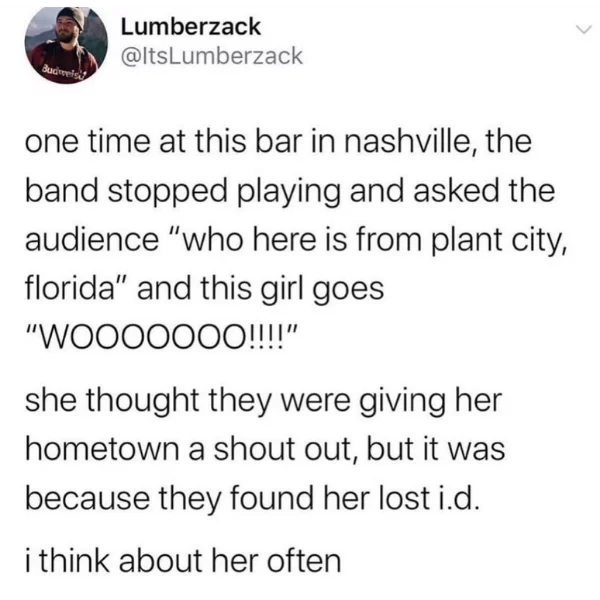Click the line 'band stopped playing and asked the'
The image size is (600, 600).
point(290,191)
